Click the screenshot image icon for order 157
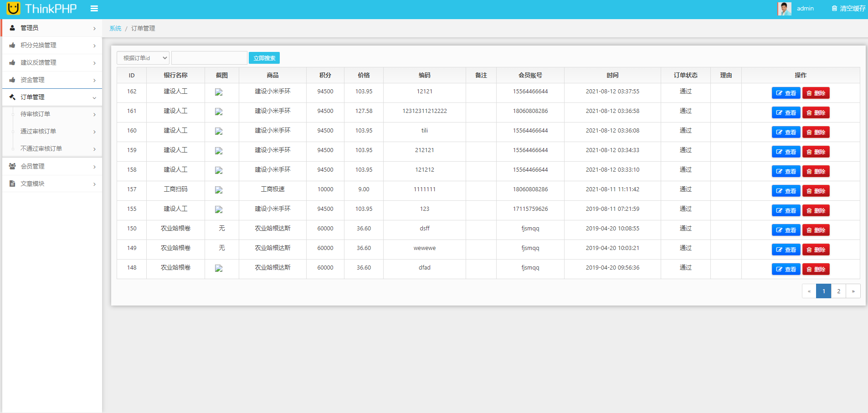 click(219, 190)
